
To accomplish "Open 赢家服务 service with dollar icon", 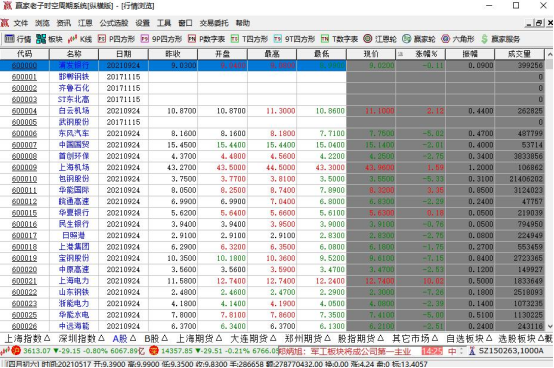I will (x=500, y=39).
